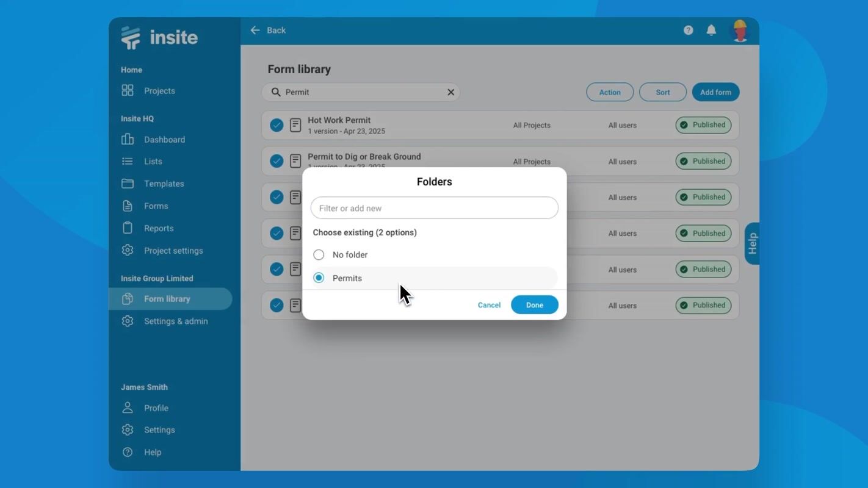The image size is (868, 488).
Task: Click the Filter or add new field
Action: click(434, 208)
